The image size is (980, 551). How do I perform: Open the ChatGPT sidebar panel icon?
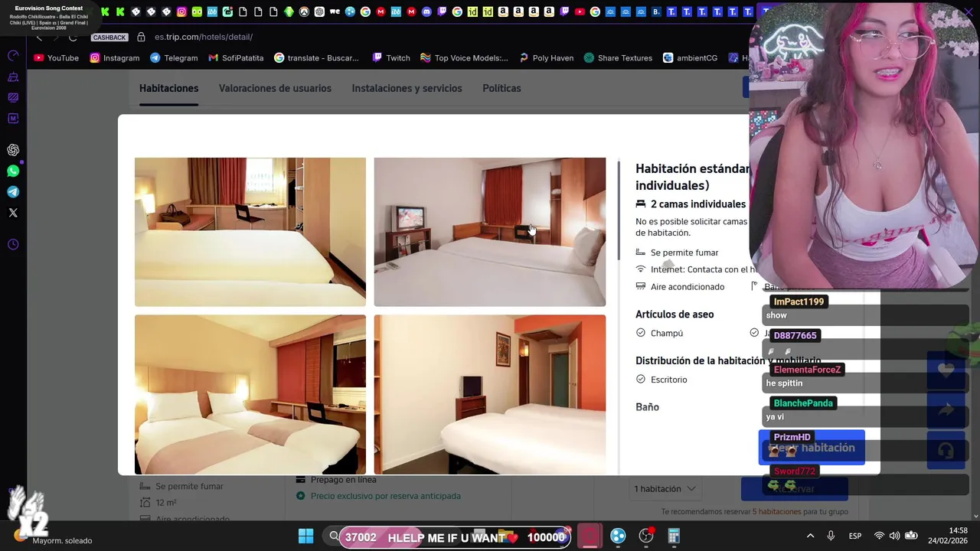pyautogui.click(x=13, y=150)
